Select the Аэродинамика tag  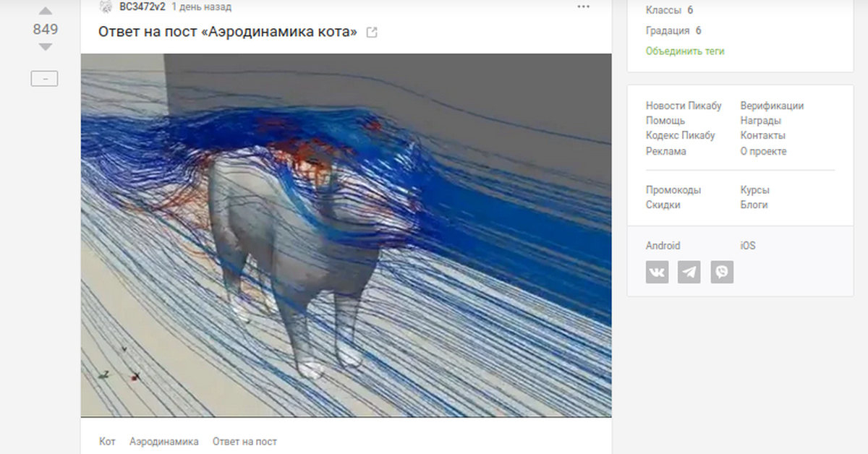[164, 442]
